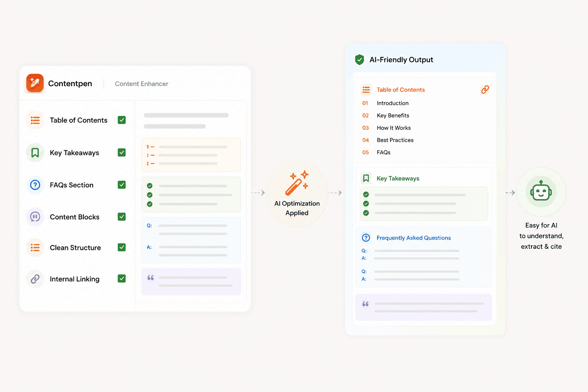Screen dimensions: 588x392
Task: Toggle the FAQs Section checkbox
Action: coord(122,185)
